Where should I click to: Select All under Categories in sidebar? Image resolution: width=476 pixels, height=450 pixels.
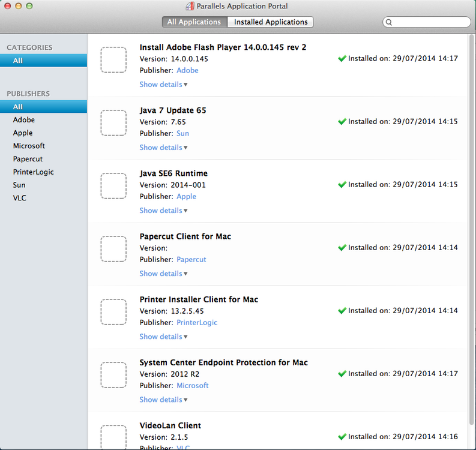(43, 61)
